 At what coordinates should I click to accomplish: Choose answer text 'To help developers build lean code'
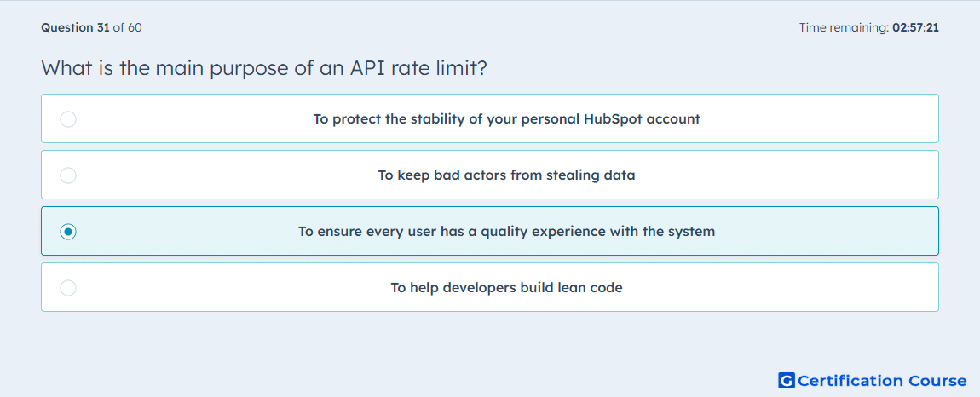coord(506,288)
